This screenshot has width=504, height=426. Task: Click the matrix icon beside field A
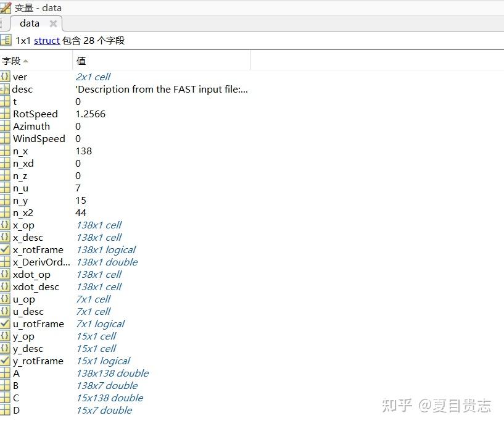click(x=6, y=373)
